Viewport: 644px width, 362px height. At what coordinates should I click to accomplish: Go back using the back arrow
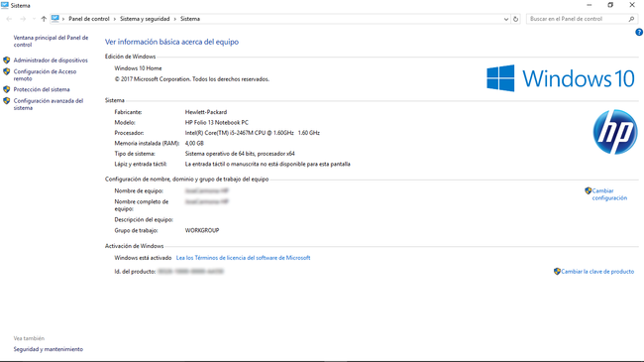click(x=9, y=19)
